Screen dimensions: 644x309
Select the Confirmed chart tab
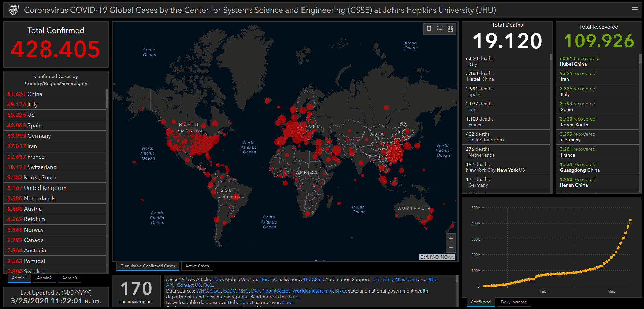(480, 302)
